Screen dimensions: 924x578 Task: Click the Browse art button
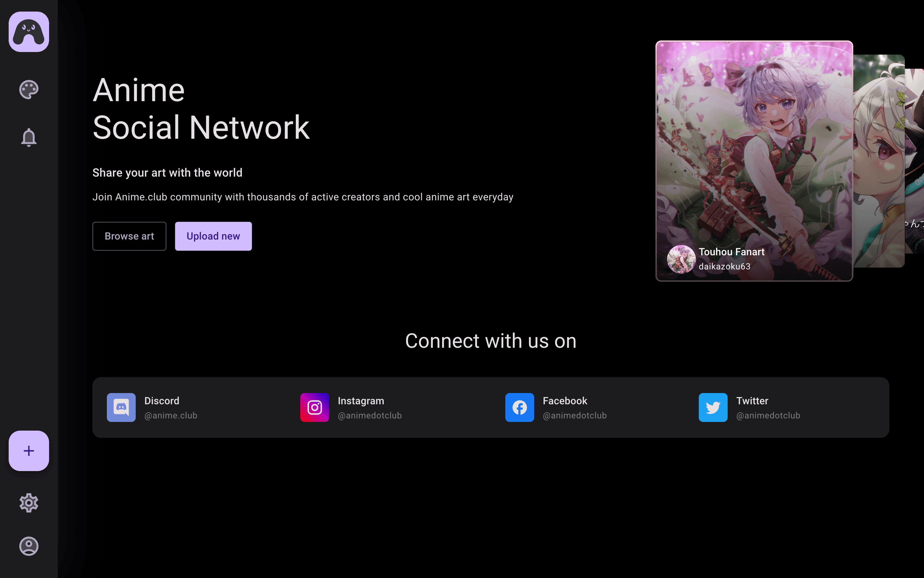click(129, 236)
